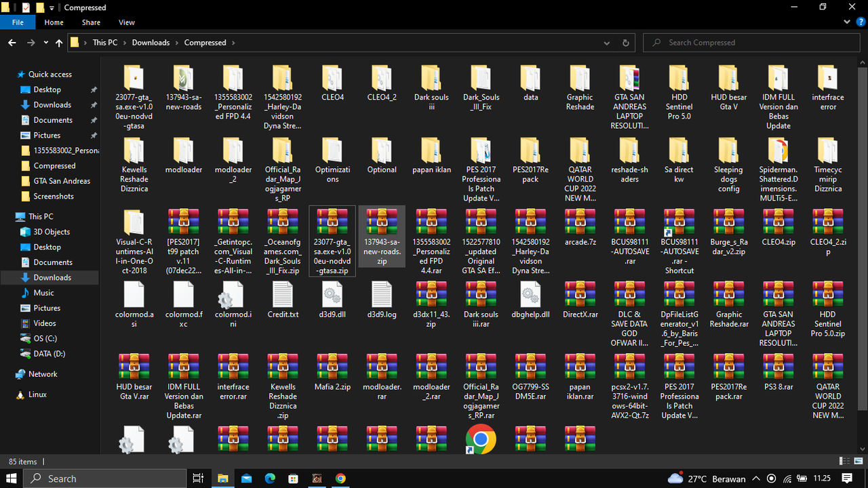This screenshot has width=868, height=488.
Task: Select the dbghelp.dll file
Action: click(x=530, y=301)
